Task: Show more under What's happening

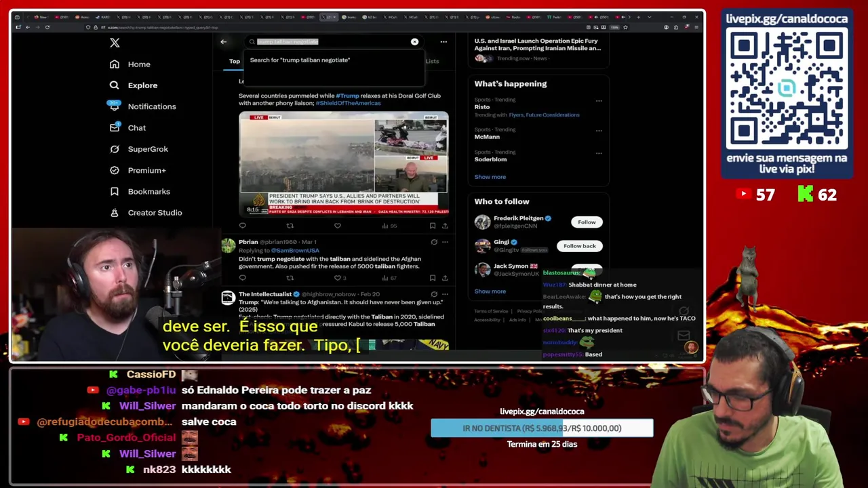Action: click(x=490, y=177)
